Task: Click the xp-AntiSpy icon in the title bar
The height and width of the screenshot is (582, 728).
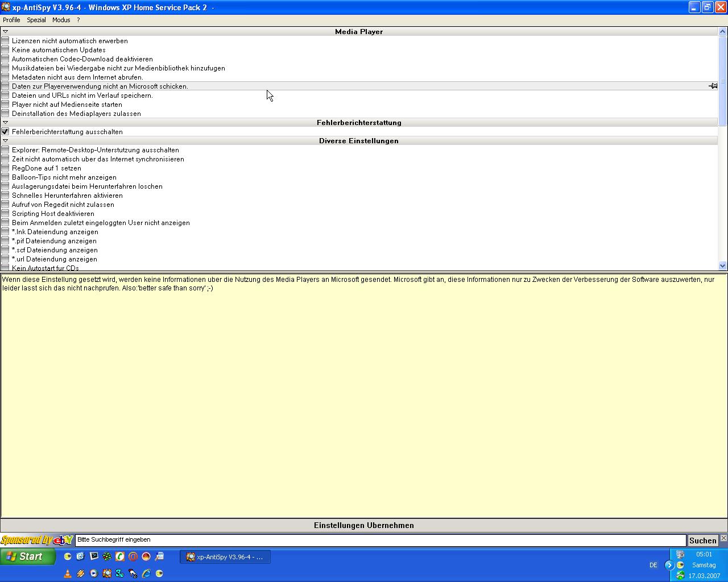Action: (5, 7)
